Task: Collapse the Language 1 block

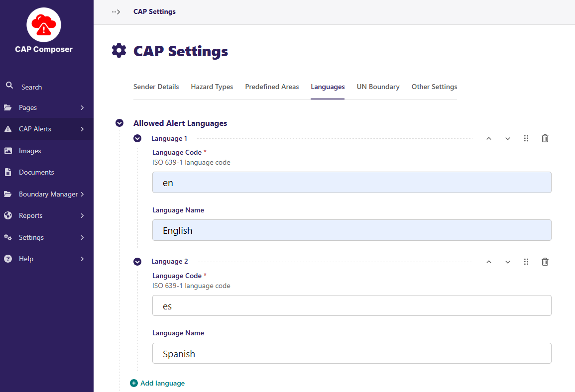Action: (137, 138)
